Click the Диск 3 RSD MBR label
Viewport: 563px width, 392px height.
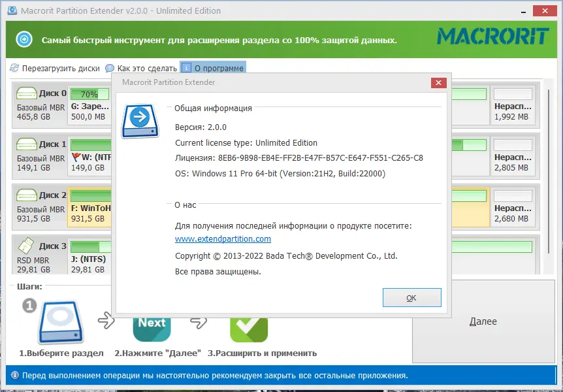point(33,260)
